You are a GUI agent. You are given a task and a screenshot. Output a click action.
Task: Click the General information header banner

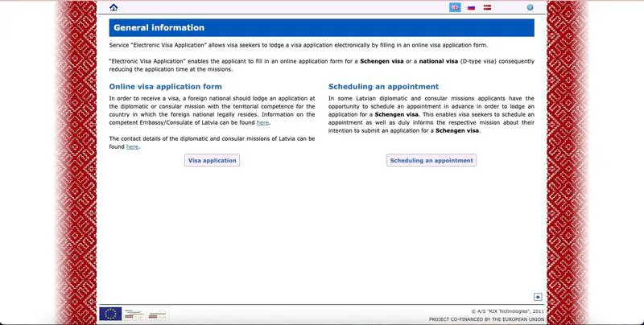[321, 28]
